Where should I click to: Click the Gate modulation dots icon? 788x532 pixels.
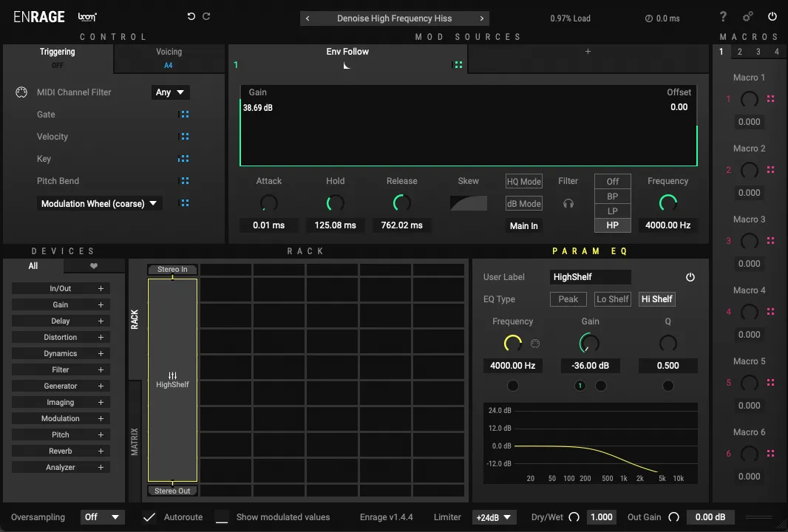[184, 115]
